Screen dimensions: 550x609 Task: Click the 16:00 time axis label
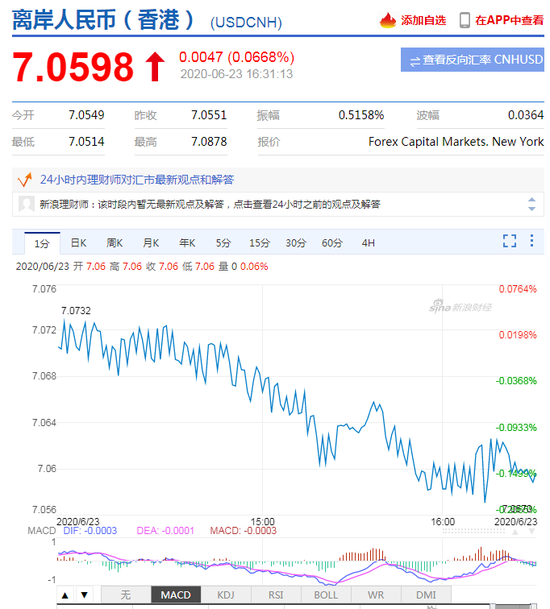tap(443, 521)
